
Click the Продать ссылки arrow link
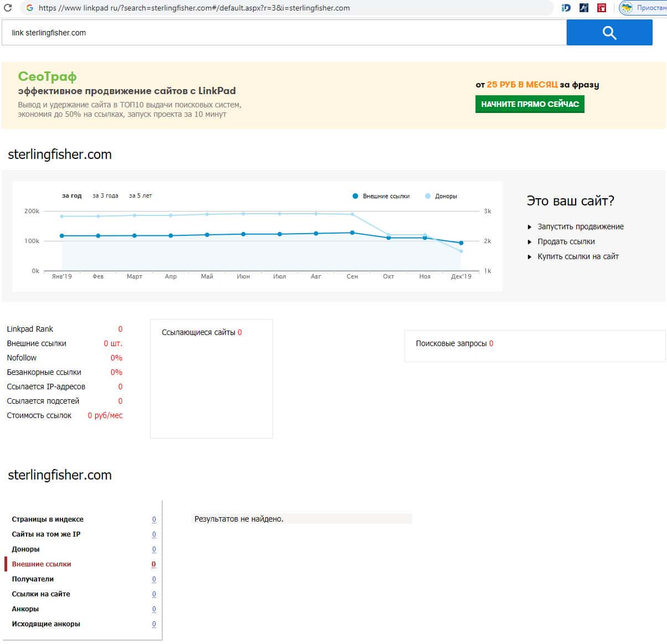pos(566,241)
